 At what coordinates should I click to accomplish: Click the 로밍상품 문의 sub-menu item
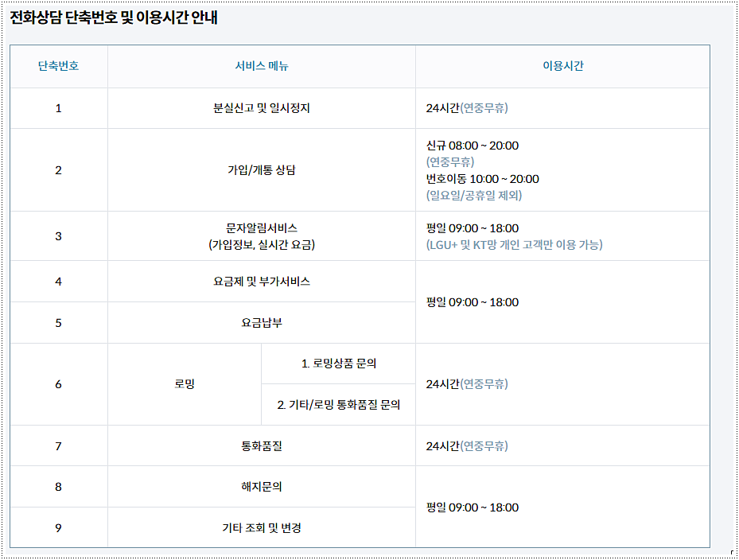coord(339,364)
